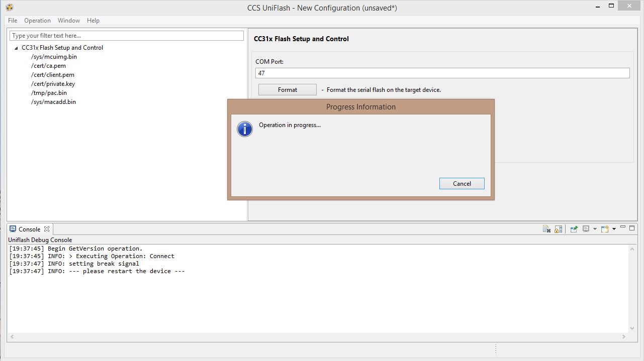Clear the console output icon
This screenshot has height=361, width=644.
click(546, 229)
